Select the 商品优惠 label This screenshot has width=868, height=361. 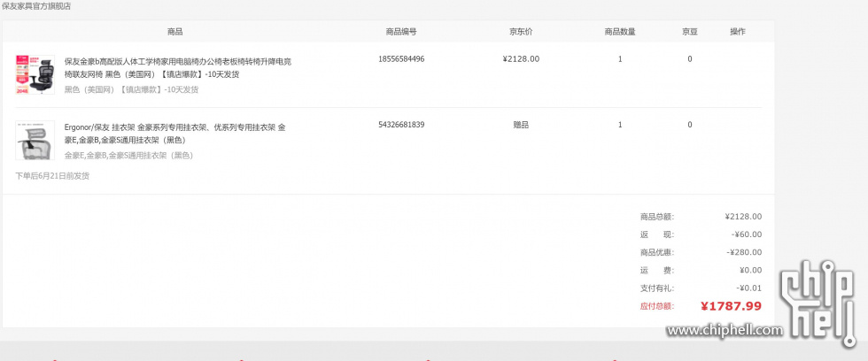pos(657,253)
